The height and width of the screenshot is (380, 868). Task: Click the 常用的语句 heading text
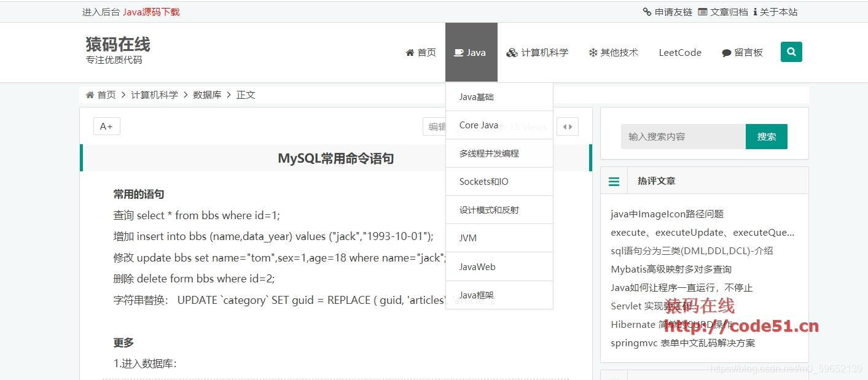point(139,194)
